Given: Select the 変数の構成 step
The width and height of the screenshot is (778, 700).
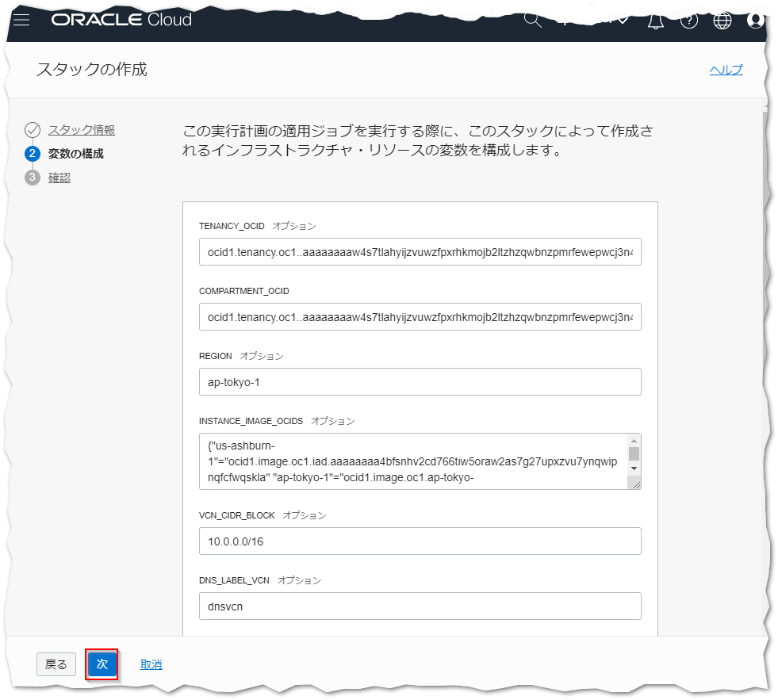Looking at the screenshot, I should click(x=75, y=153).
